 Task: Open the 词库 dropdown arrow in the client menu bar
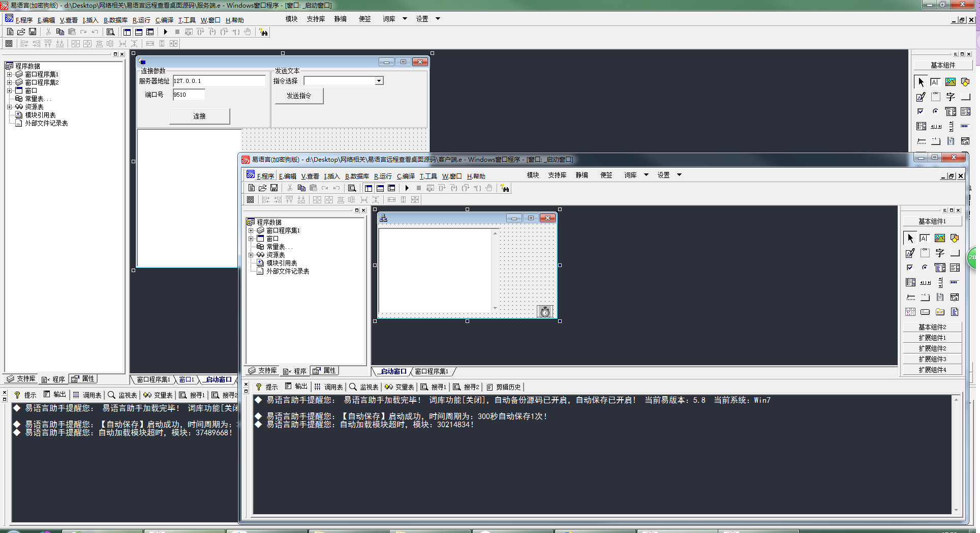click(646, 175)
